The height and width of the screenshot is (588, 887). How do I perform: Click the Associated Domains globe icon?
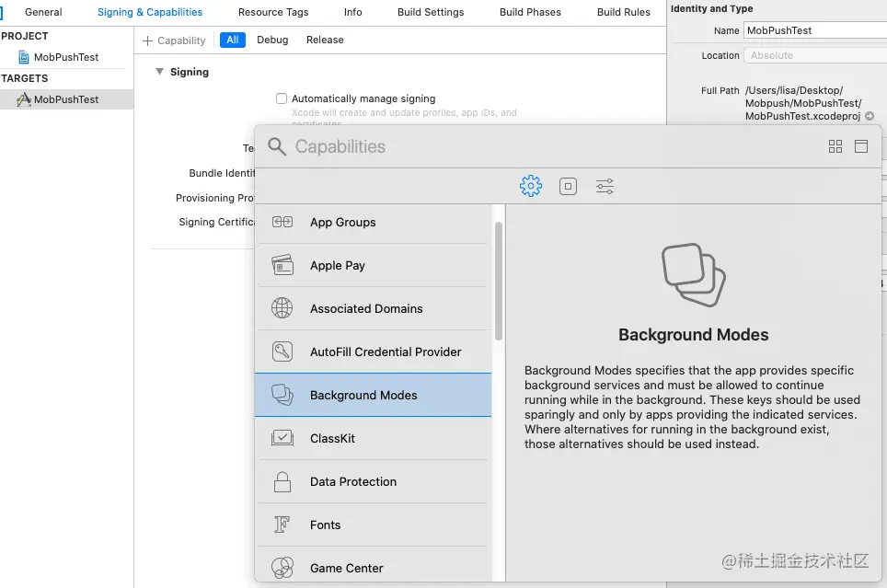pyautogui.click(x=282, y=308)
